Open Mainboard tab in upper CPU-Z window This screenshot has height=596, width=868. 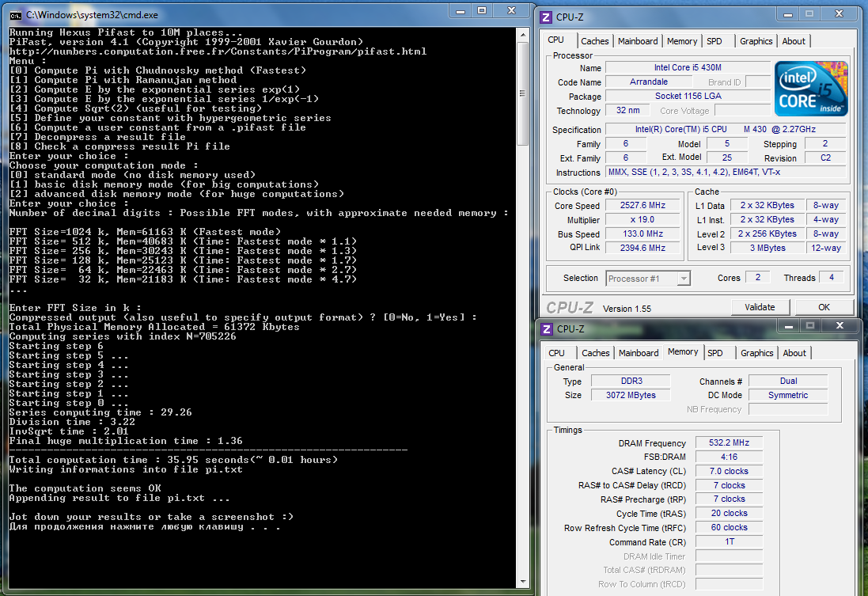(638, 41)
